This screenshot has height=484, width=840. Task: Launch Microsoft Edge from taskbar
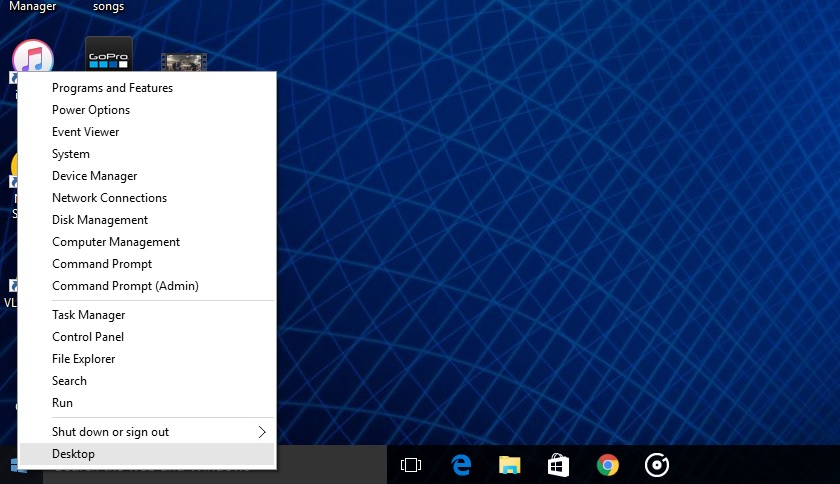coord(461,465)
